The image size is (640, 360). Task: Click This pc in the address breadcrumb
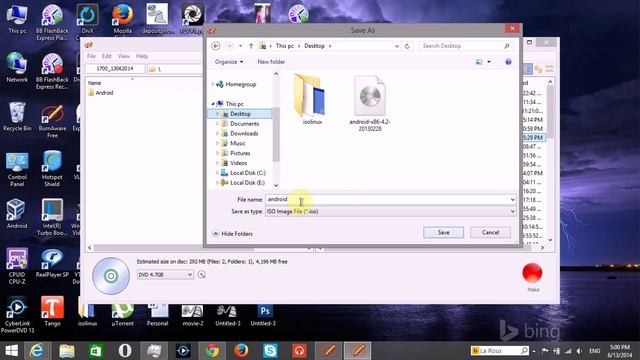click(x=284, y=46)
